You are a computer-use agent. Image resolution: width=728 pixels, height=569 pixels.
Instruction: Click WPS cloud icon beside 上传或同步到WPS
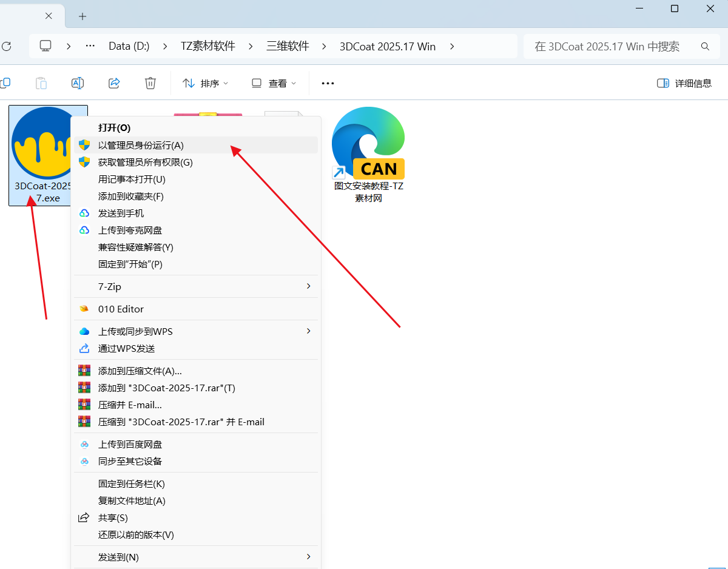(85, 331)
